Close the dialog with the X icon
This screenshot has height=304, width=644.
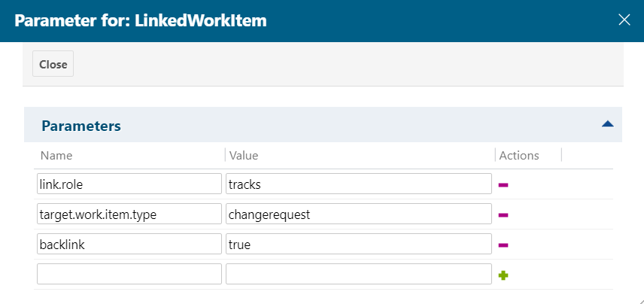pos(624,20)
